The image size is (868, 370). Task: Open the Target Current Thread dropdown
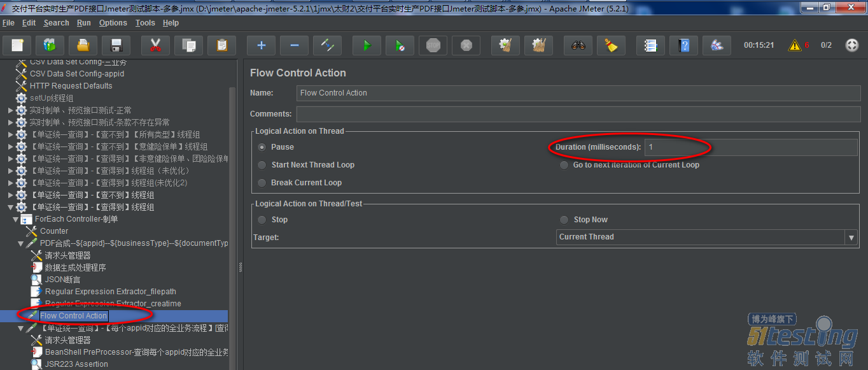coord(707,237)
